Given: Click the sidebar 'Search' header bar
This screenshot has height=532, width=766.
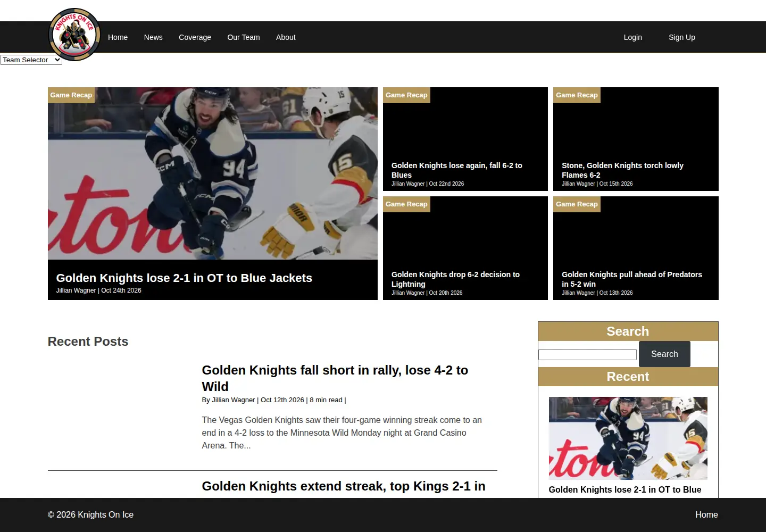Looking at the screenshot, I should [x=628, y=331].
